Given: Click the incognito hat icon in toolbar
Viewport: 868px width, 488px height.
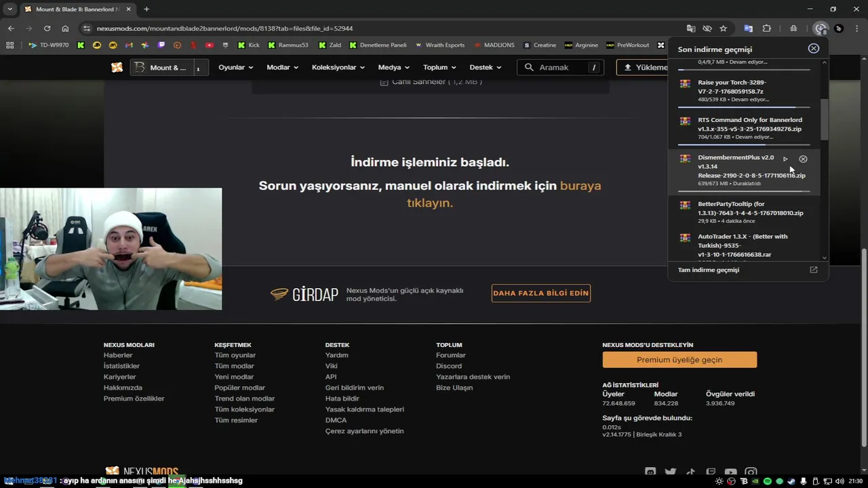Looking at the screenshot, I should coord(793,28).
